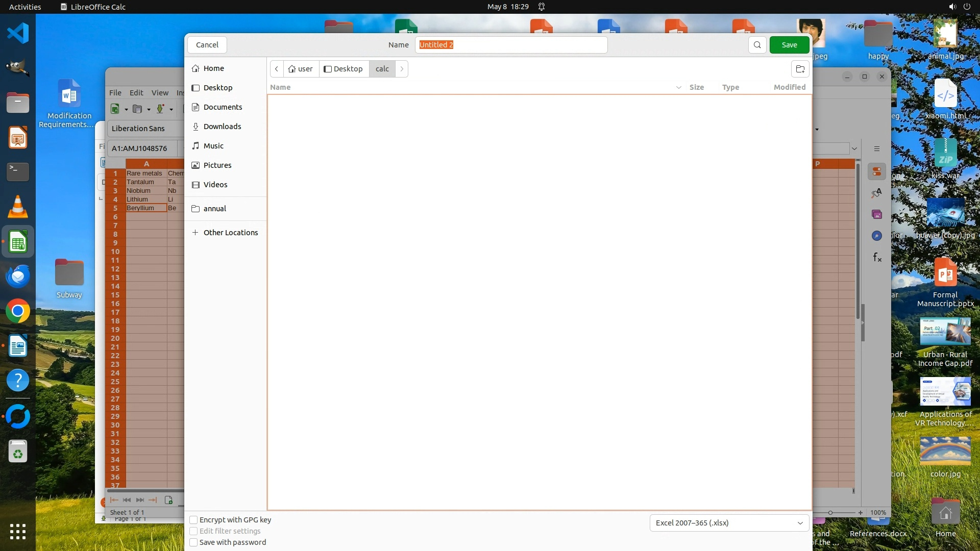Open the sidebar Functions fx icon
Screen dimensions: 980x551
pyautogui.click(x=877, y=257)
